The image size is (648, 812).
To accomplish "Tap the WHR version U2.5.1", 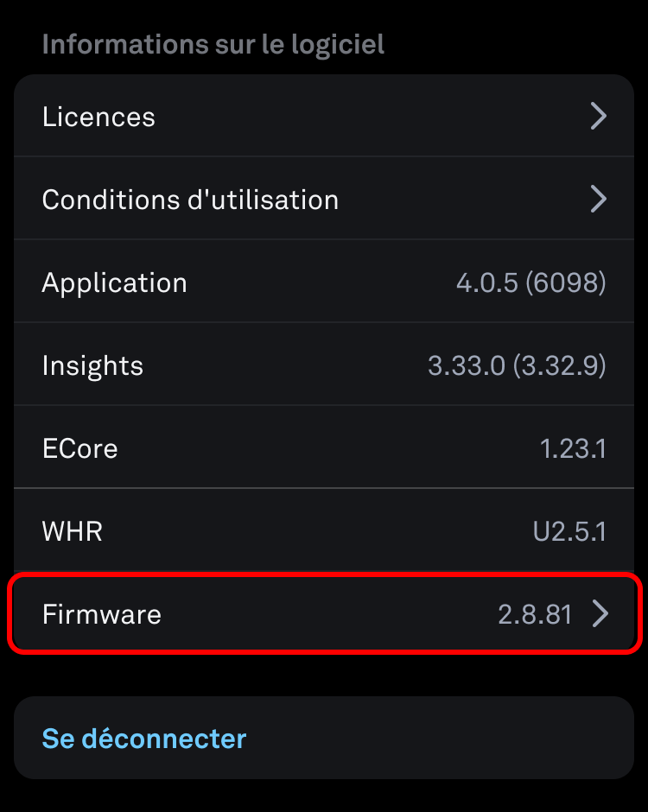I will tap(569, 530).
